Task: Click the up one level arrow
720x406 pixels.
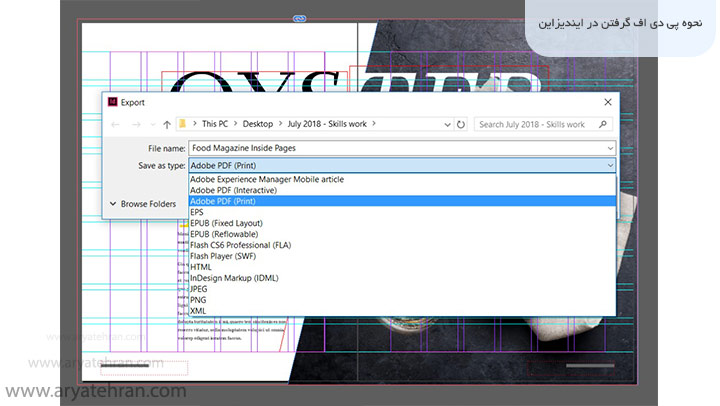Action: (166, 125)
